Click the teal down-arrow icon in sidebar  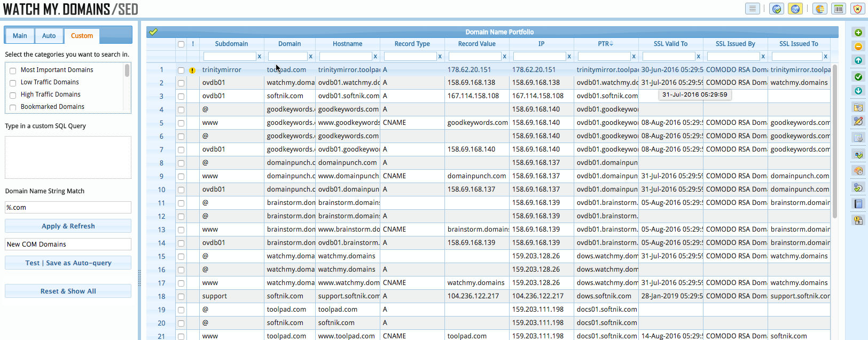click(858, 91)
